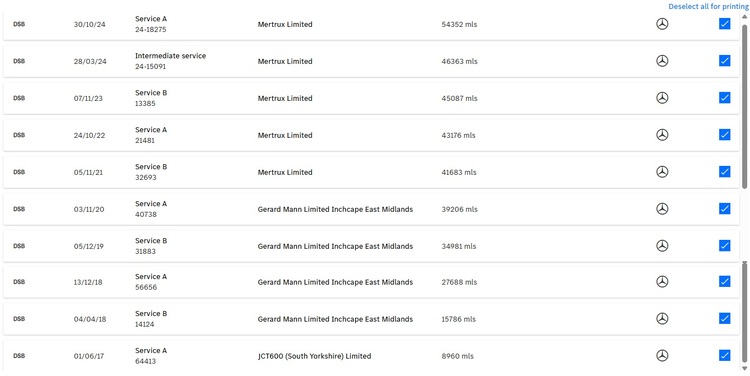This screenshot has height=376, width=750.
Task: Click Mercedes star icon in 07/11/23 row
Action: [662, 98]
